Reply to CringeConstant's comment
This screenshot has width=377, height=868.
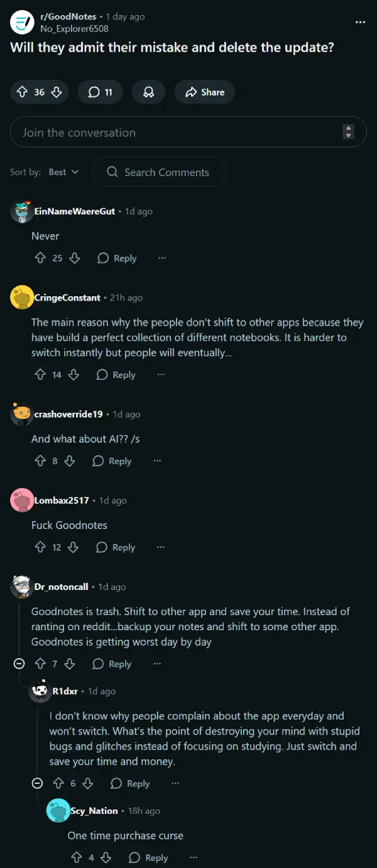[x=116, y=375]
